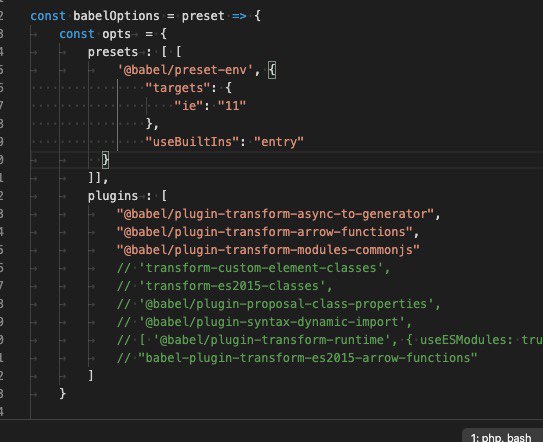Click the plugin-transform-async-to-generator string

[275, 214]
